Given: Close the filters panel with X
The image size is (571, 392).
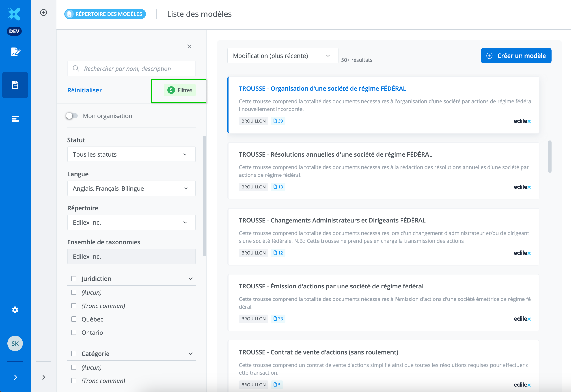Looking at the screenshot, I should (x=189, y=46).
